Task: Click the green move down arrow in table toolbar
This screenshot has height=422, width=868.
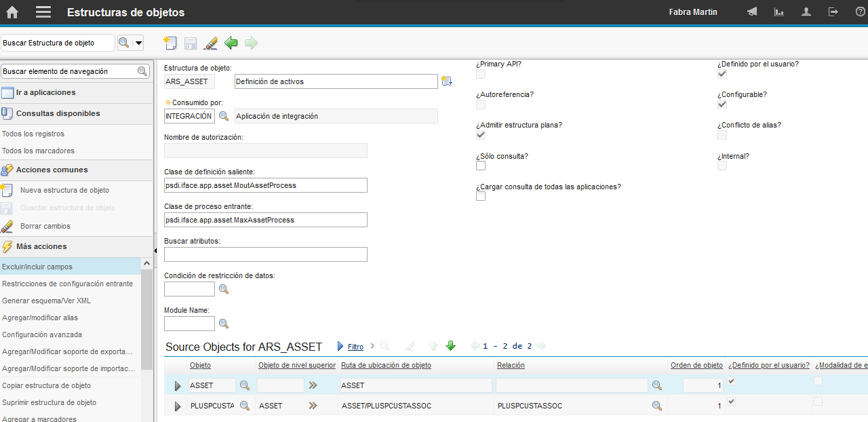Action: [x=450, y=346]
